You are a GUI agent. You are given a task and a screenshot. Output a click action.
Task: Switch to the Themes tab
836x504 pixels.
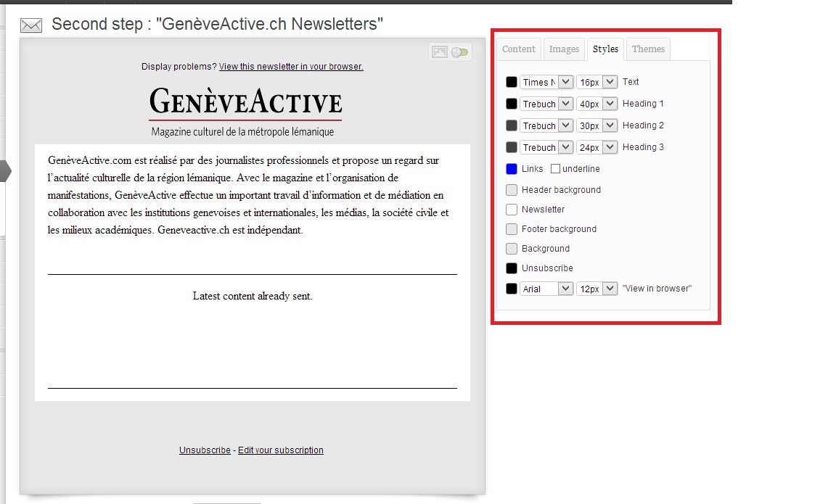(x=648, y=49)
